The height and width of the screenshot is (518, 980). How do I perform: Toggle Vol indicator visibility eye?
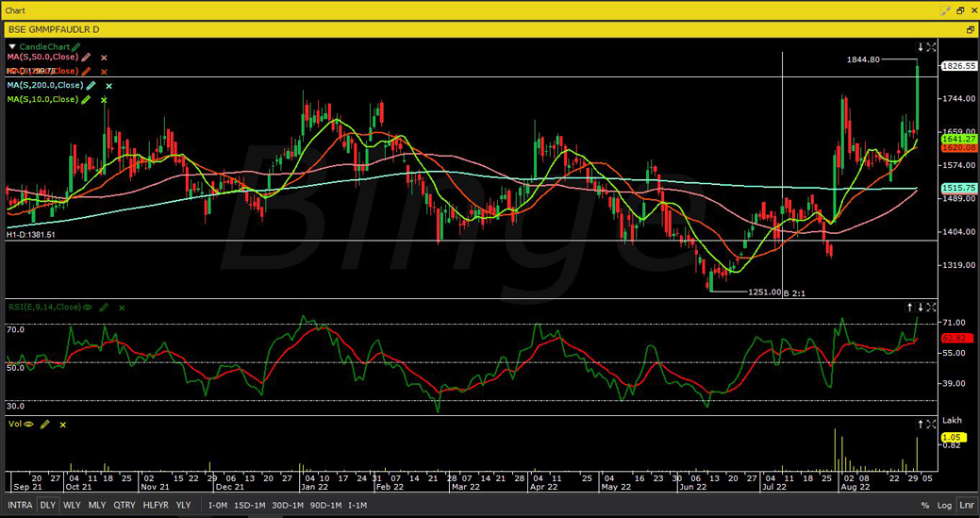click(28, 425)
